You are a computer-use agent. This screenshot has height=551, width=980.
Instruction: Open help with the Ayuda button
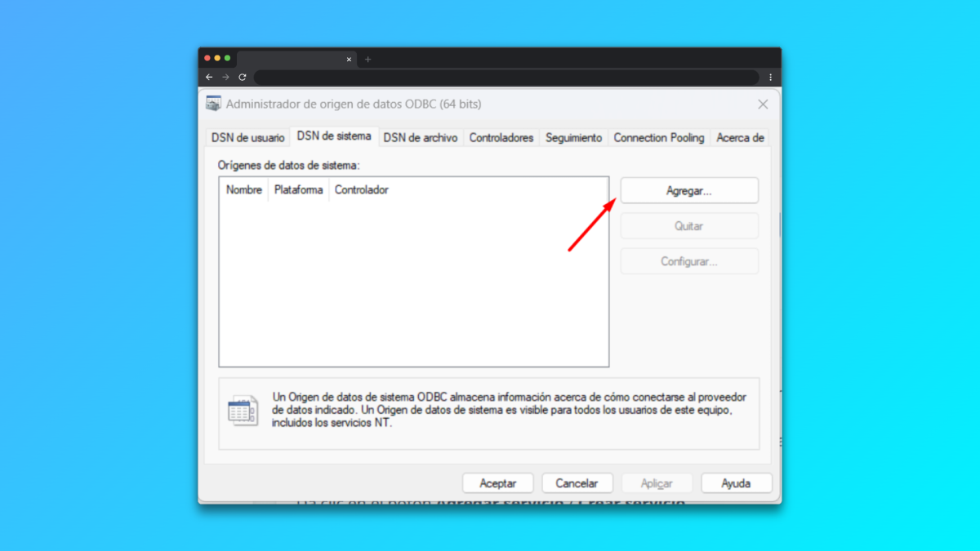pyautogui.click(x=736, y=483)
